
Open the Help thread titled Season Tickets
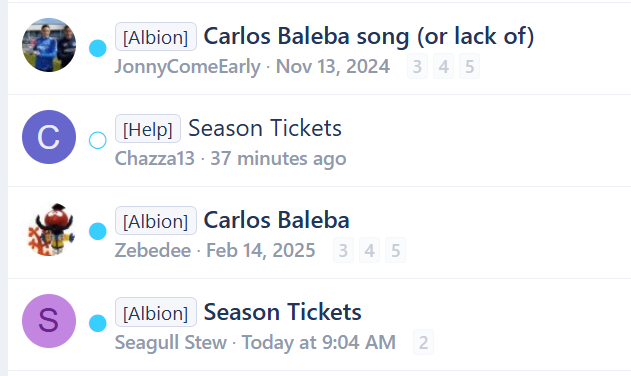click(x=265, y=128)
